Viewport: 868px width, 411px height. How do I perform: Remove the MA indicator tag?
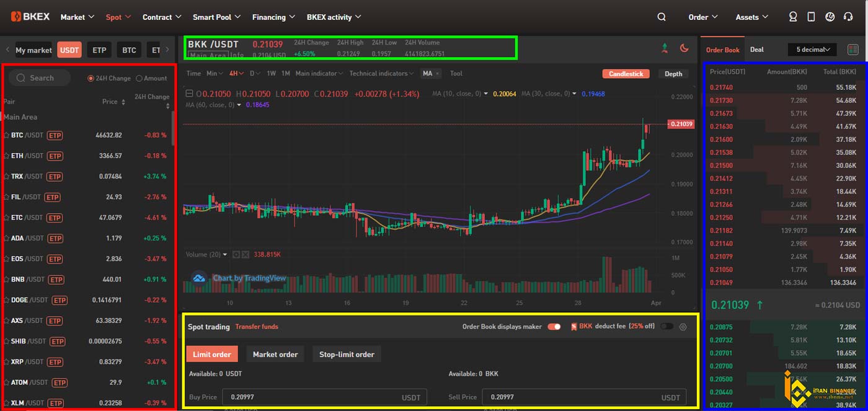pos(437,74)
